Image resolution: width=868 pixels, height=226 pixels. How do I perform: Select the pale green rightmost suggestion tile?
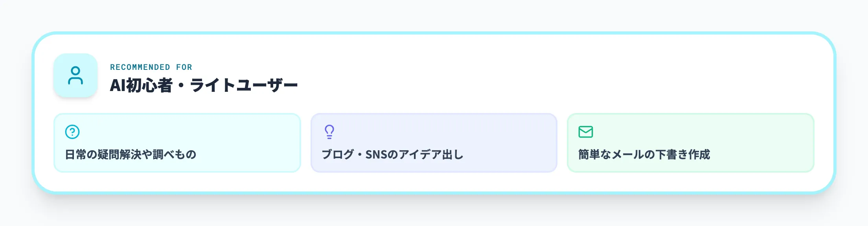coord(691,142)
